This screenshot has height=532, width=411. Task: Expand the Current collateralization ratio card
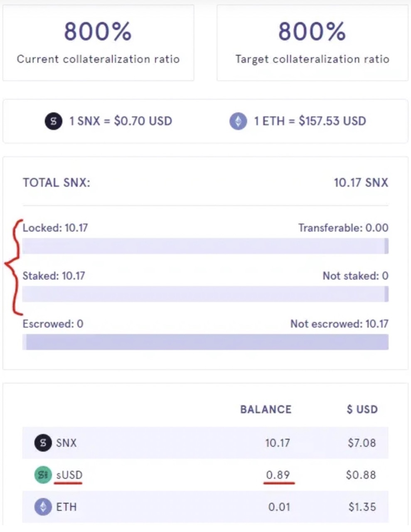pyautogui.click(x=98, y=42)
